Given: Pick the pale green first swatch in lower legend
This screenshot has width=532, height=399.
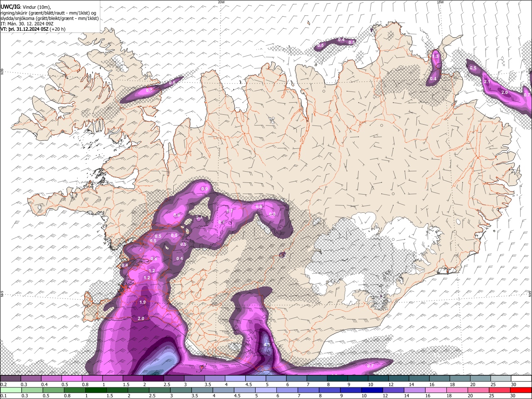Looking at the screenshot, I should [10, 390].
